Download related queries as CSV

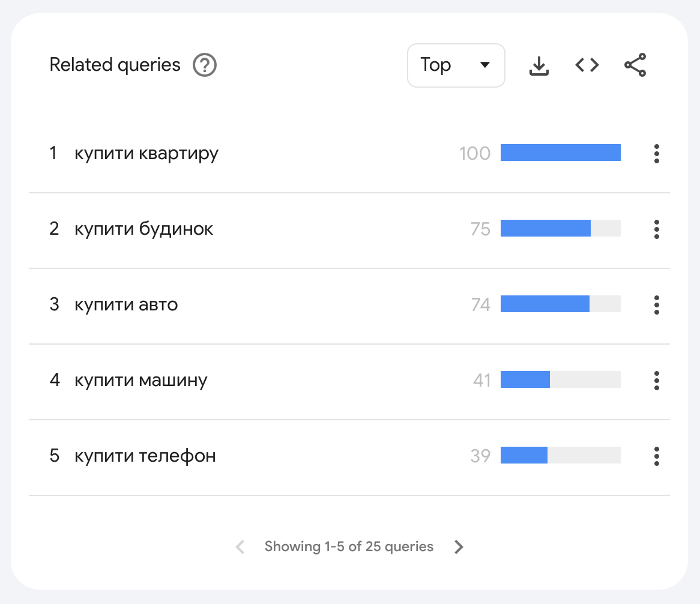[x=539, y=65]
